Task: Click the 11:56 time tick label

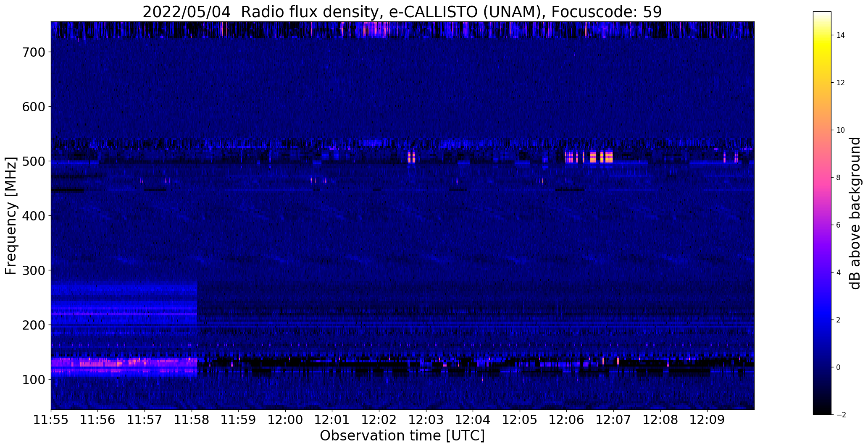Action: click(x=98, y=420)
